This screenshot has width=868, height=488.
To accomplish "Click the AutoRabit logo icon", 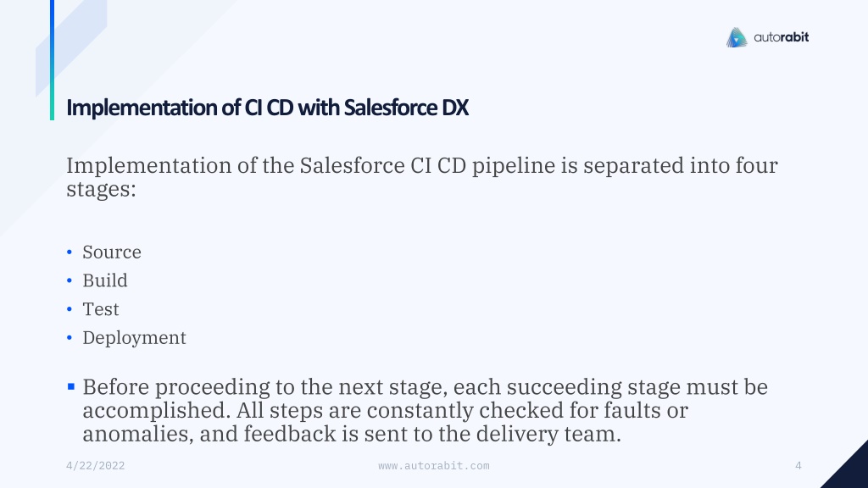I will [x=737, y=37].
